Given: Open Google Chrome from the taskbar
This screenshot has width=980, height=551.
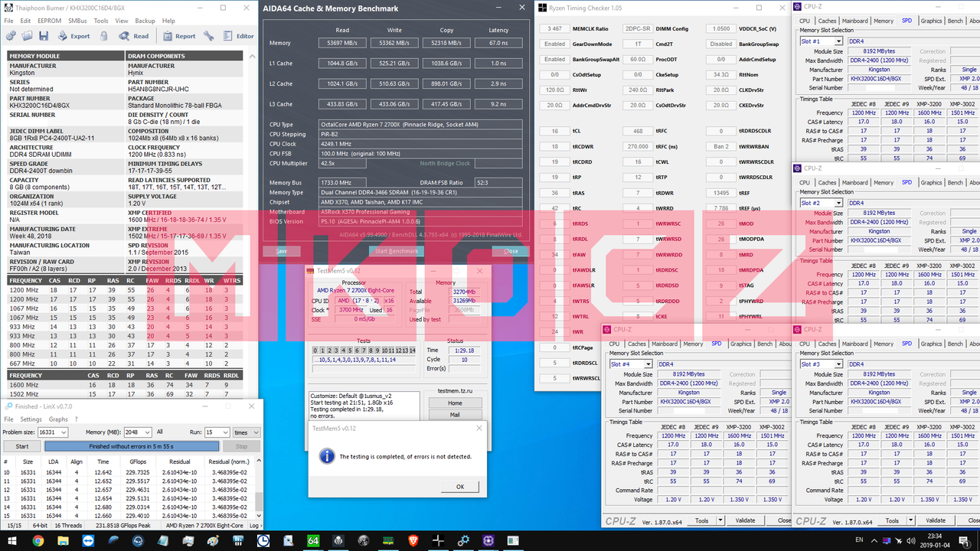Looking at the screenshot, I should 38,540.
